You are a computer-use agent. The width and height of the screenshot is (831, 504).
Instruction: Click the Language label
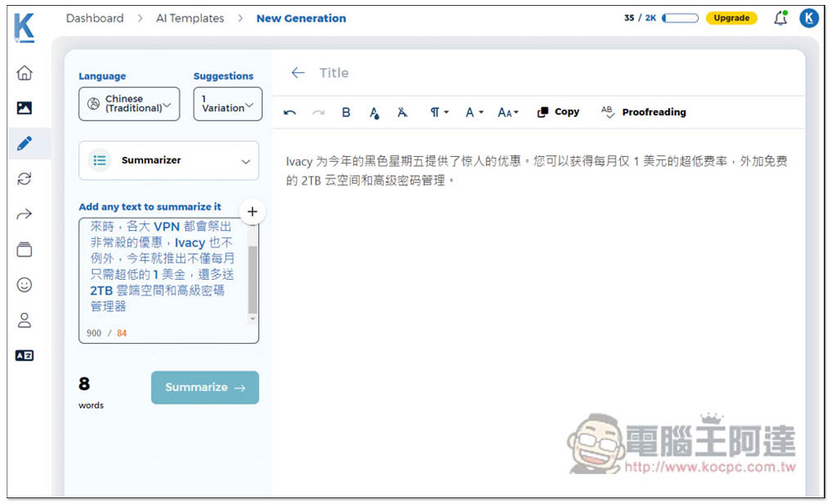point(102,76)
